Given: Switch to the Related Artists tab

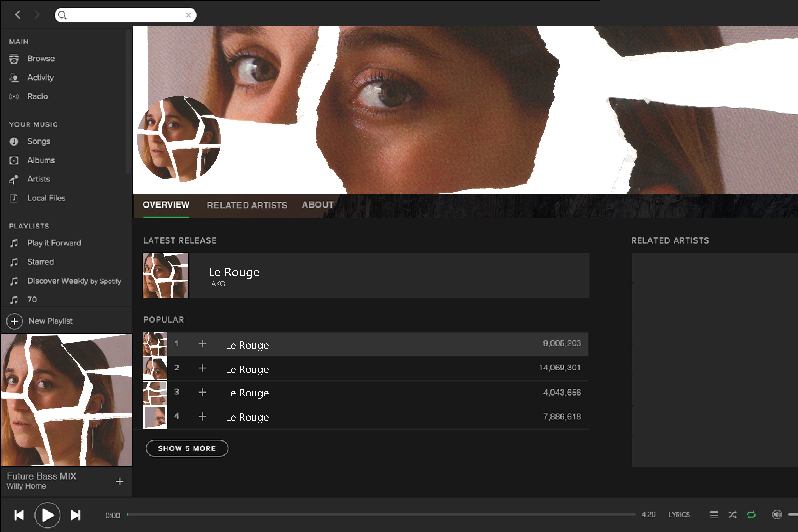Looking at the screenshot, I should pos(247,205).
